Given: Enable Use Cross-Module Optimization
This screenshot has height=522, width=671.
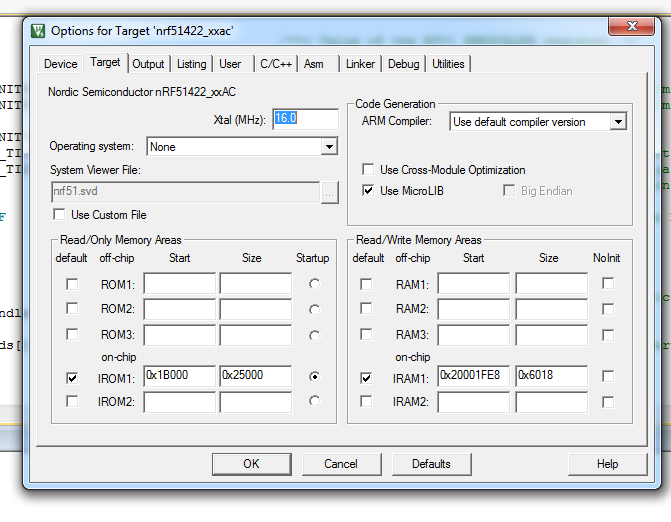Looking at the screenshot, I should (x=368, y=169).
